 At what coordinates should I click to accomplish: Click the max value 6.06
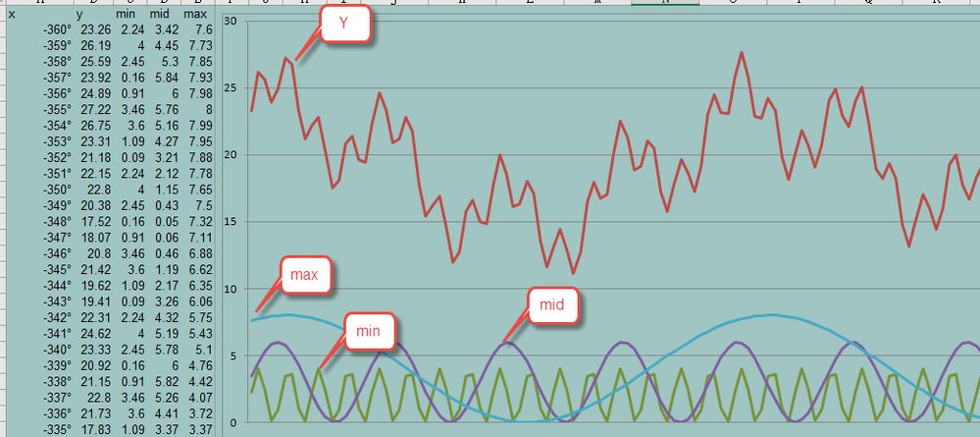point(201,301)
